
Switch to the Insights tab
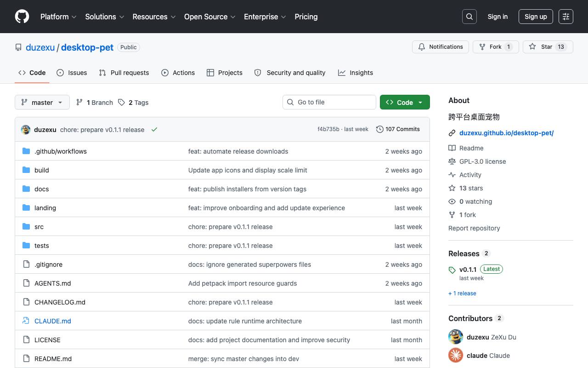(x=356, y=73)
